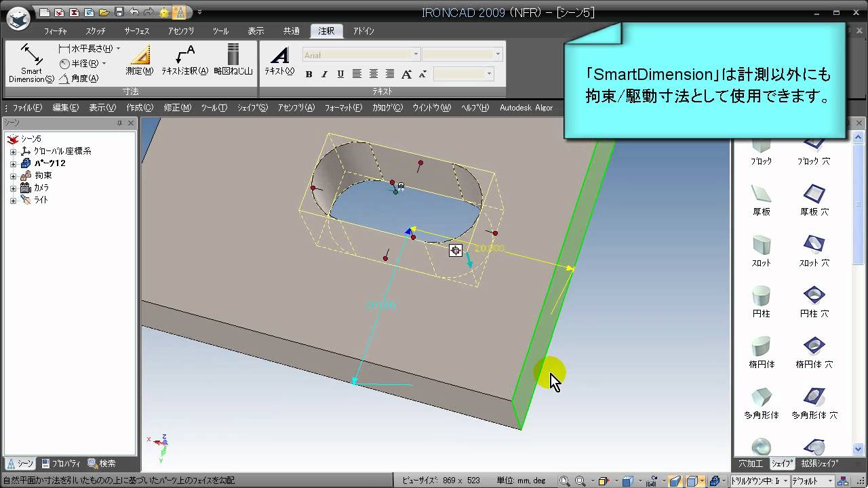Decrease font size icon
The image size is (868, 488).
click(422, 74)
